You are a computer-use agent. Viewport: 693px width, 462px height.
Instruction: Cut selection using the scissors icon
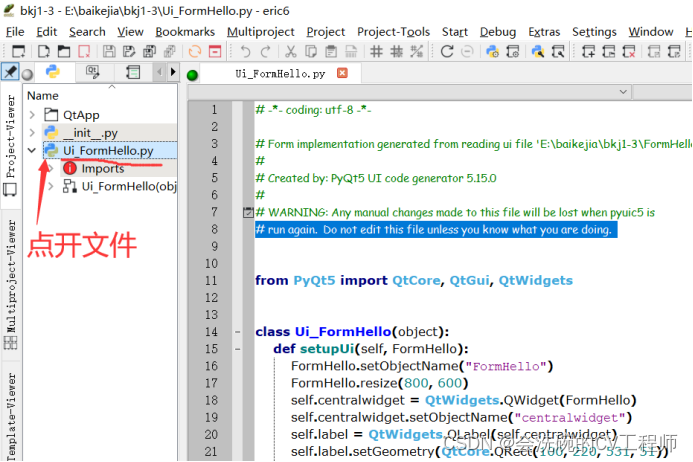(290, 51)
